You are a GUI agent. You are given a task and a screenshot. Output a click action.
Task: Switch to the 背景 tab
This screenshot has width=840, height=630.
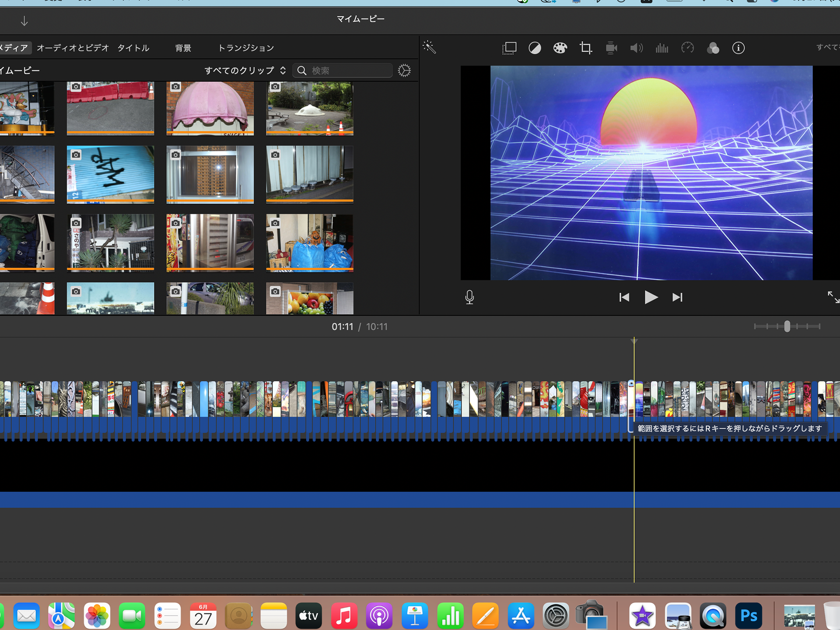[x=183, y=48]
